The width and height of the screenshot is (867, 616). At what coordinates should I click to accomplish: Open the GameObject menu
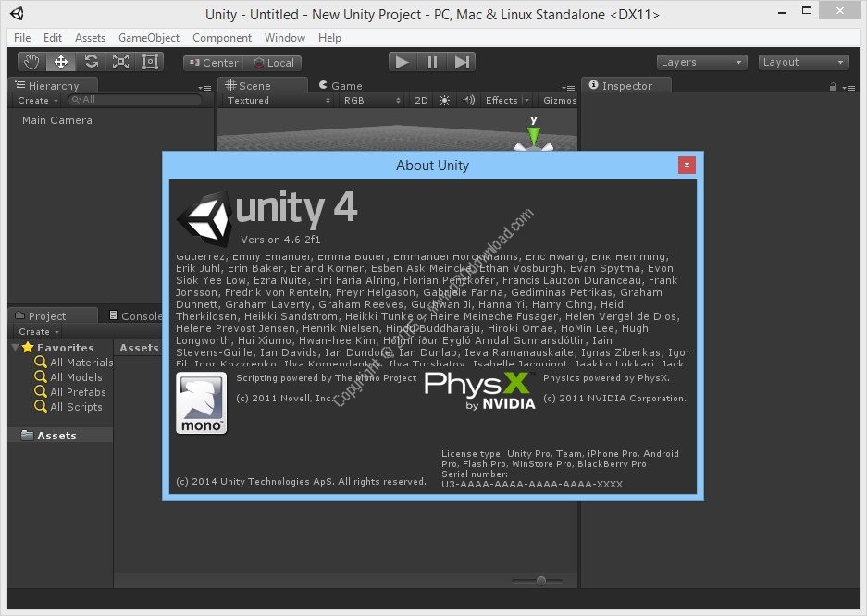(x=149, y=38)
